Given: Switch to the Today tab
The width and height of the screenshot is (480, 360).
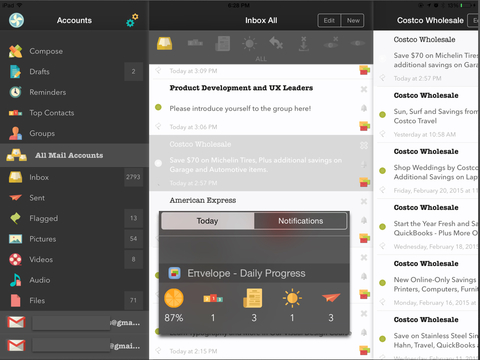Looking at the screenshot, I should point(207,221).
